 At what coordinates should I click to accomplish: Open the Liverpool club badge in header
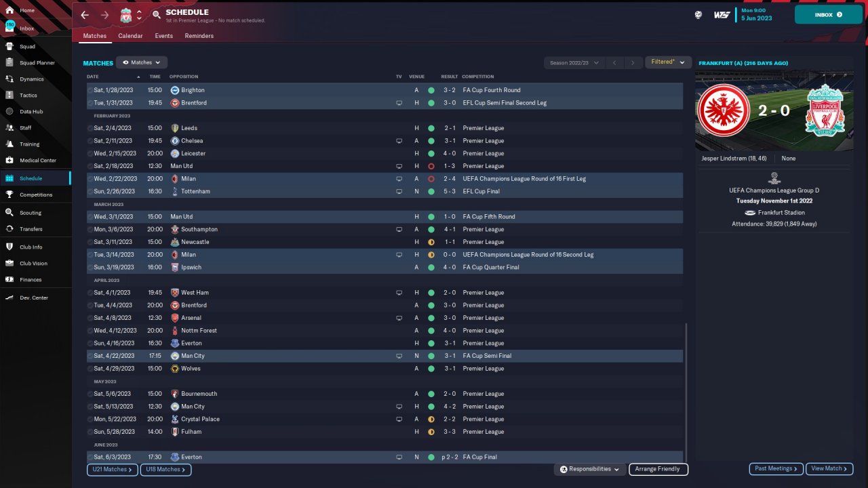(125, 15)
